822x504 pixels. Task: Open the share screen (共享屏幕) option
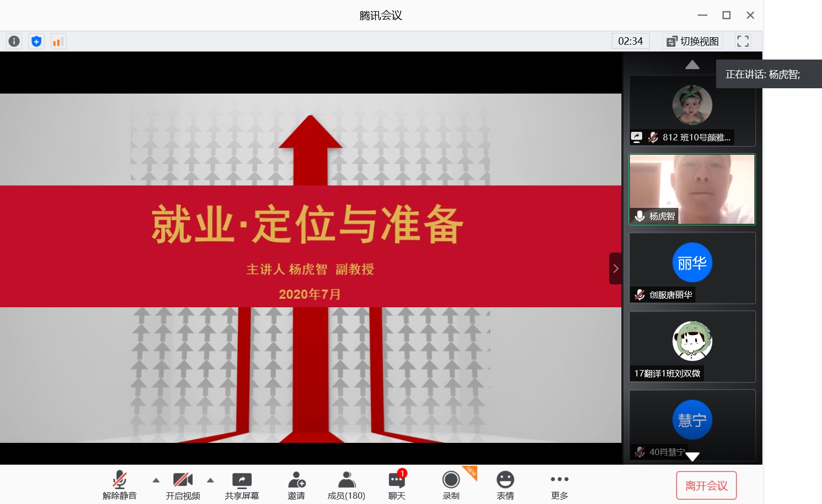(x=242, y=486)
